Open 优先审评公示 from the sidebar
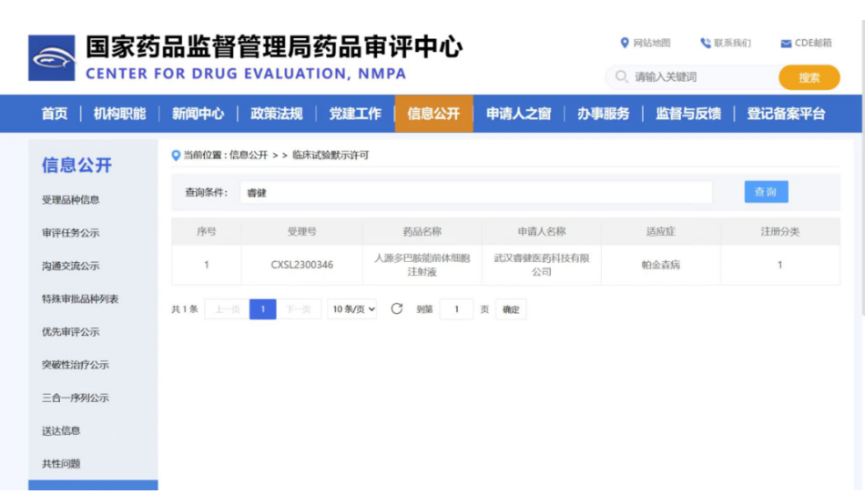 coord(70,332)
